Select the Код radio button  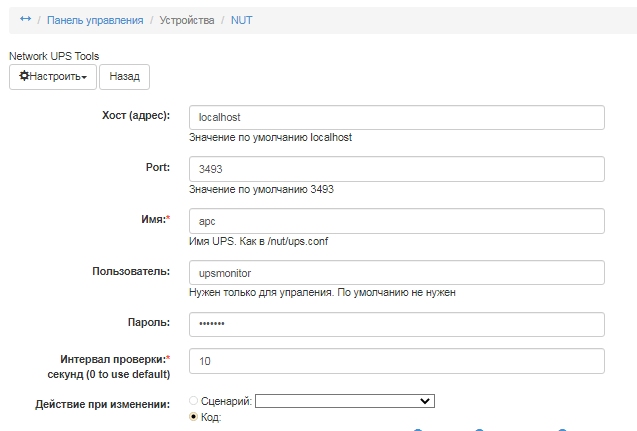tap(194, 417)
